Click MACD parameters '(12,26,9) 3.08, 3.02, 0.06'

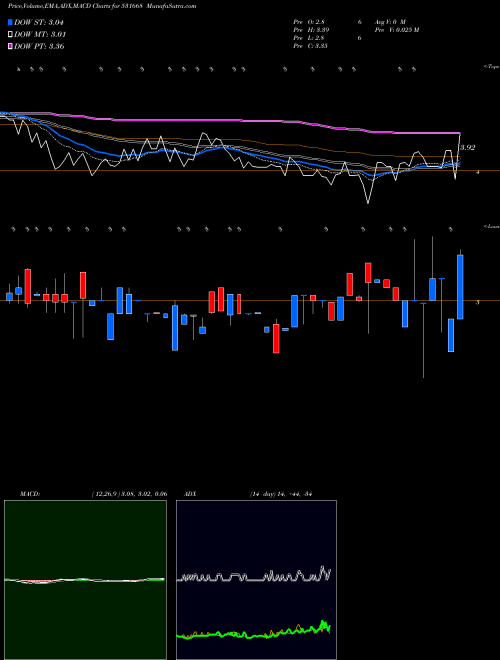(129, 494)
